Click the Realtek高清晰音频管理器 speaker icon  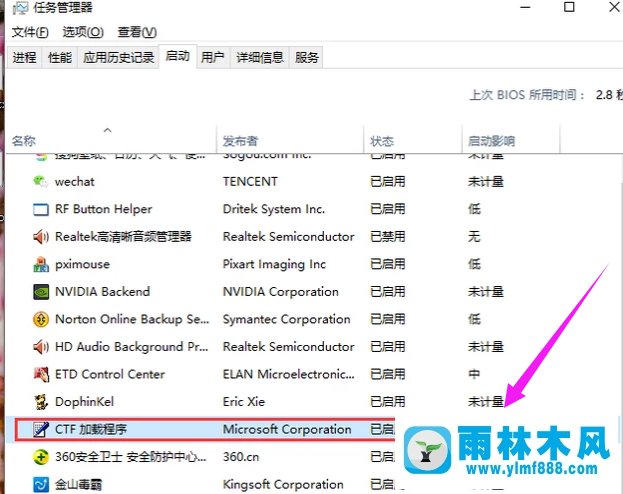(41, 237)
